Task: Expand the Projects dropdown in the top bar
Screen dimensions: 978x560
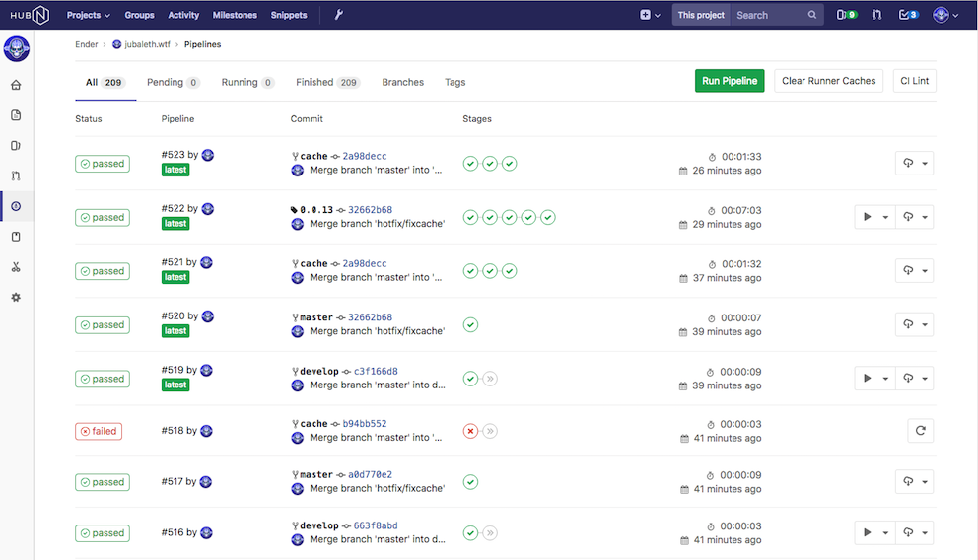Action: [x=89, y=15]
